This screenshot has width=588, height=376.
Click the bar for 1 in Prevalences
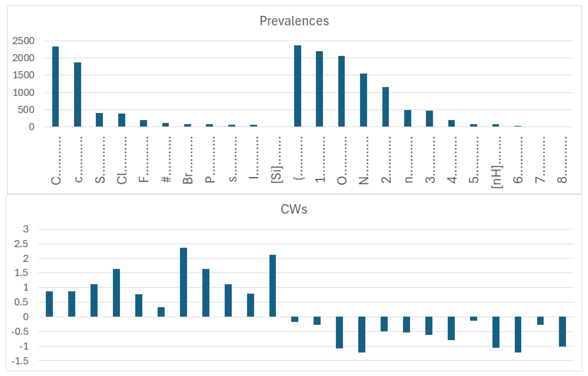click(x=319, y=89)
